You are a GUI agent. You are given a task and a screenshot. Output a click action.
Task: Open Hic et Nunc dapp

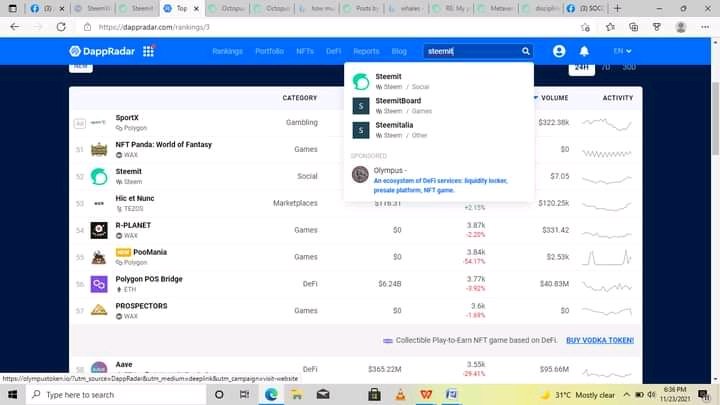pos(135,198)
